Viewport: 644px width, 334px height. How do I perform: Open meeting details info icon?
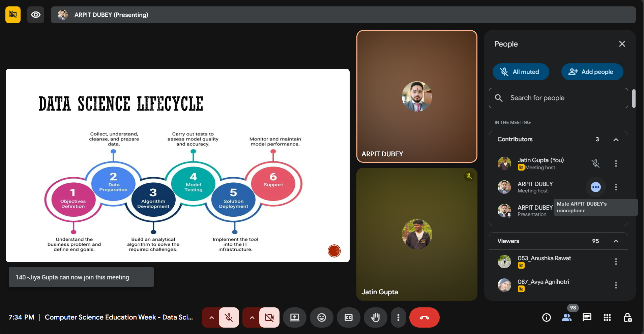(x=547, y=317)
